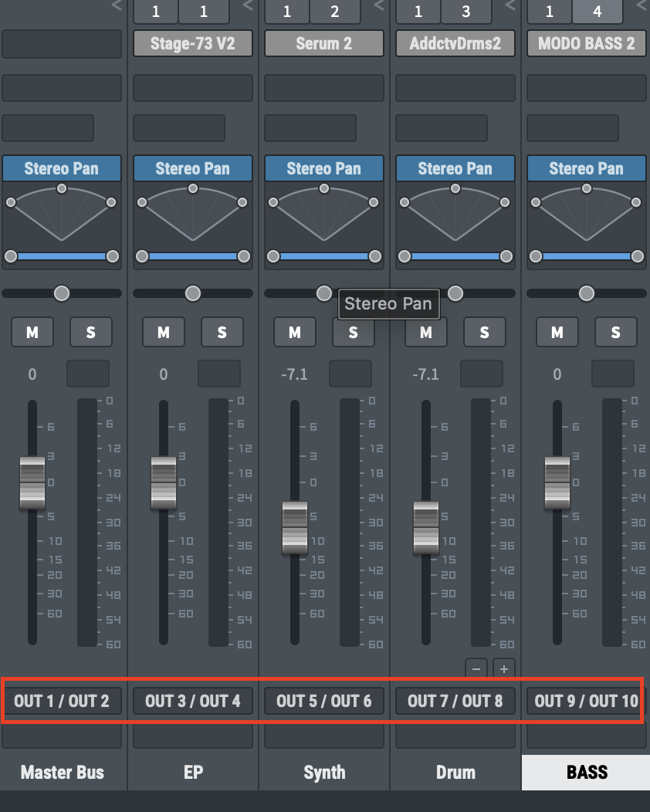The image size is (650, 812).
Task: Open the Stage-73 V2 instrument plugin
Action: click(x=192, y=43)
